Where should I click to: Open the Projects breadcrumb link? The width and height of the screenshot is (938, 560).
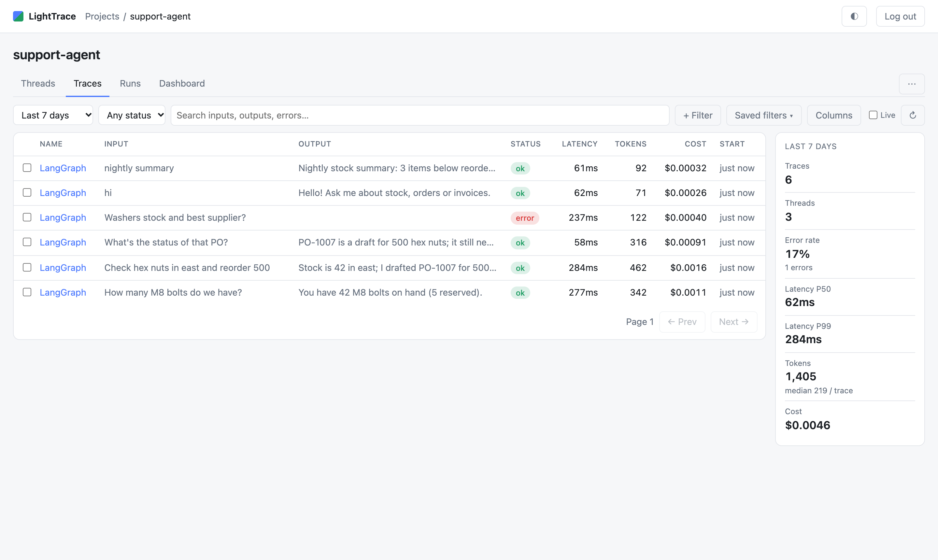tap(102, 16)
